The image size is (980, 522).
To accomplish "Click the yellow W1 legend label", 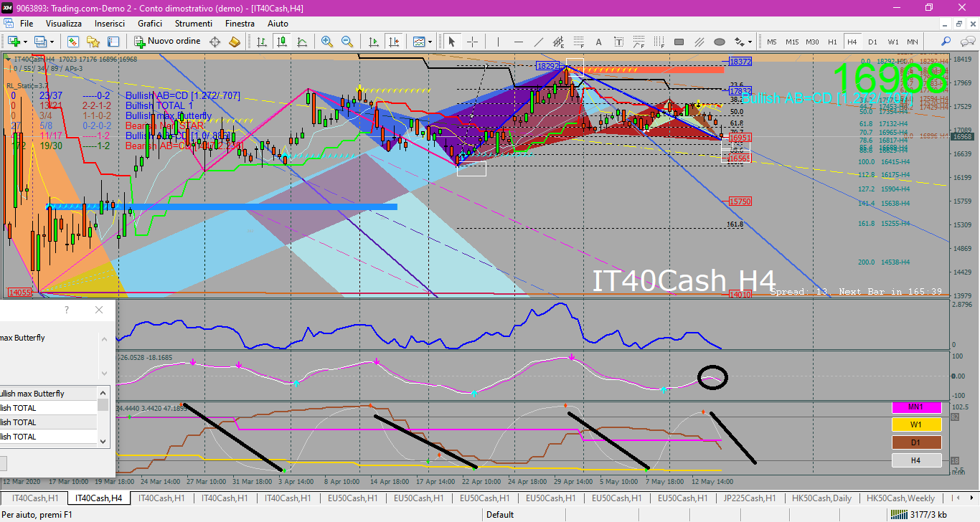I will pos(916,424).
